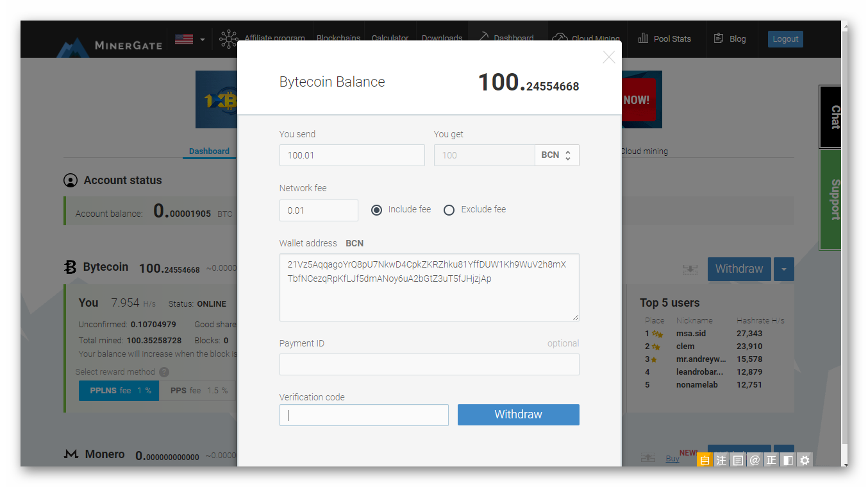
Task: Click Unconfirmed 0.10704979 value
Action: 153,325
